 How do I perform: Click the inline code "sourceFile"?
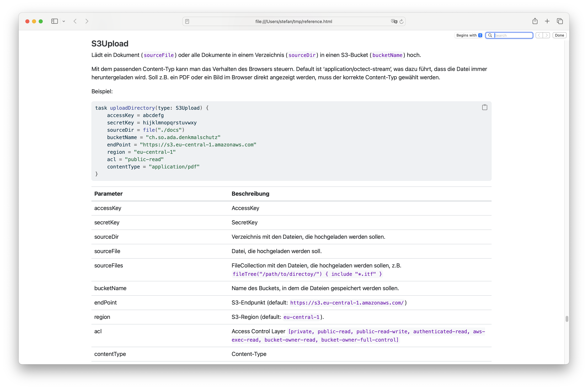pyautogui.click(x=159, y=55)
